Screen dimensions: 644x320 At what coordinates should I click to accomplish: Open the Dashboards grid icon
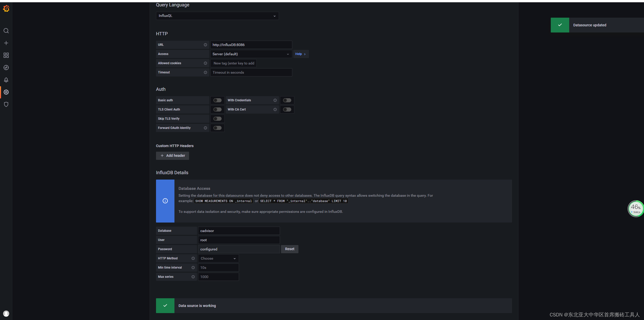pyautogui.click(x=6, y=55)
